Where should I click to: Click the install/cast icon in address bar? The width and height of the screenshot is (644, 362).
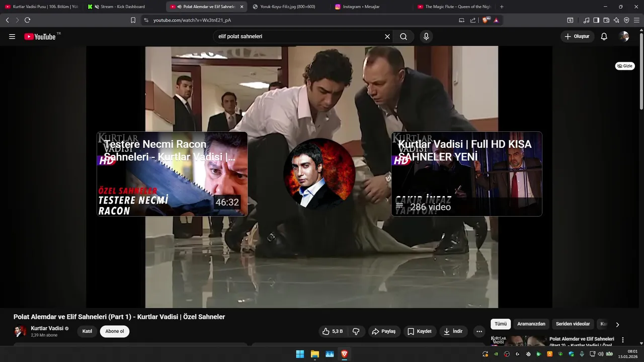click(x=461, y=20)
